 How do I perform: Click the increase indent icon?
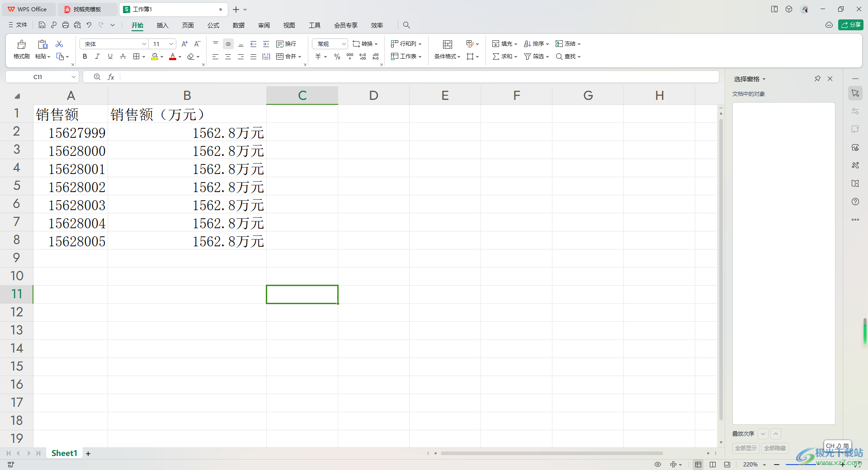tap(266, 44)
